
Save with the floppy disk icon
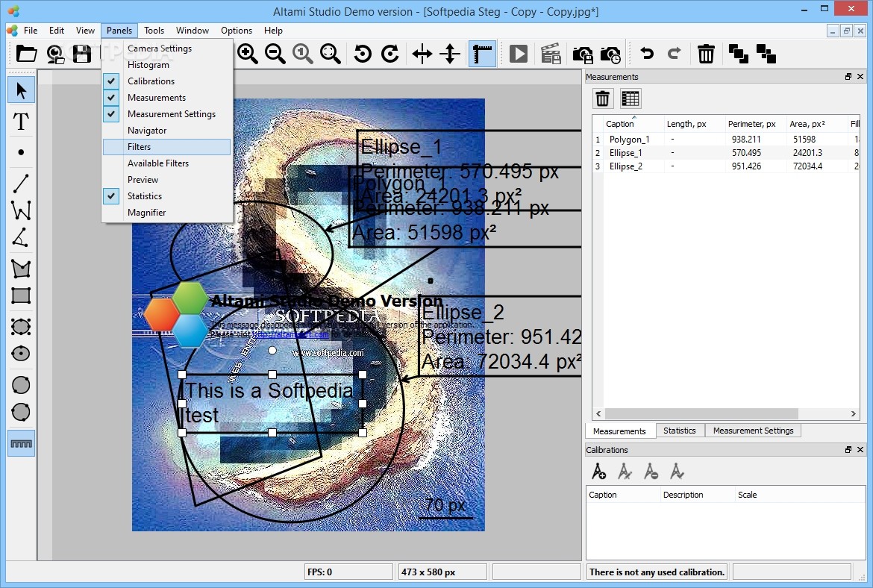(x=82, y=54)
